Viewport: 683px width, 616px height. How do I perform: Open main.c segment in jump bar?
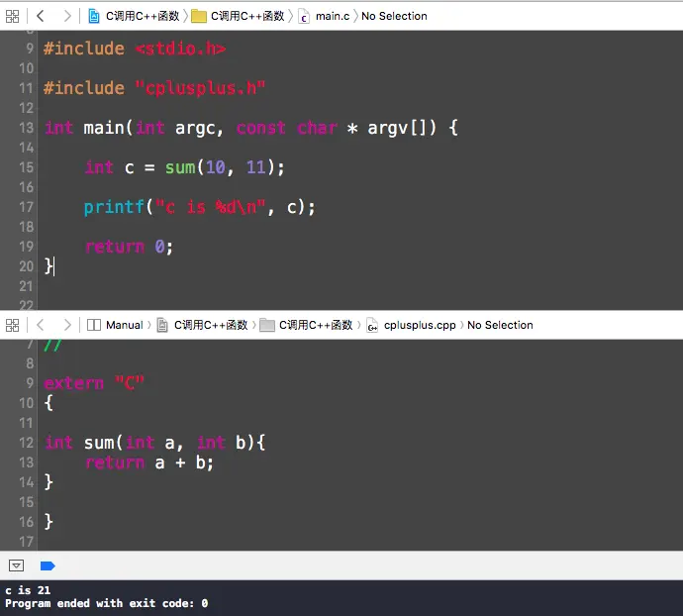[x=333, y=16]
